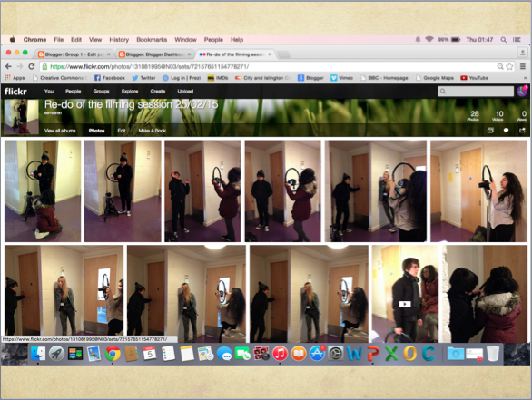Click the forward navigation arrow
Viewport: 532px width, 400px height.
click(20, 66)
